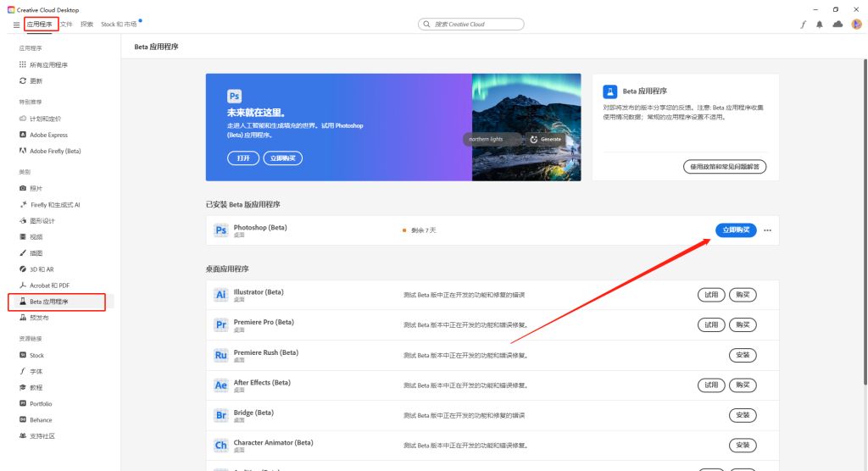Open 字体 in resource links
The width and height of the screenshot is (868, 471).
pos(36,371)
